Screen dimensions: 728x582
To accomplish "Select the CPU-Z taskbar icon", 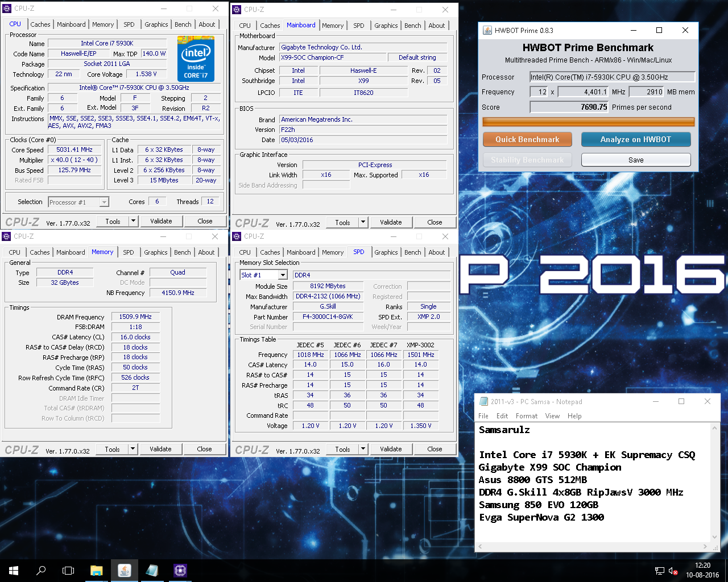I will tap(180, 571).
